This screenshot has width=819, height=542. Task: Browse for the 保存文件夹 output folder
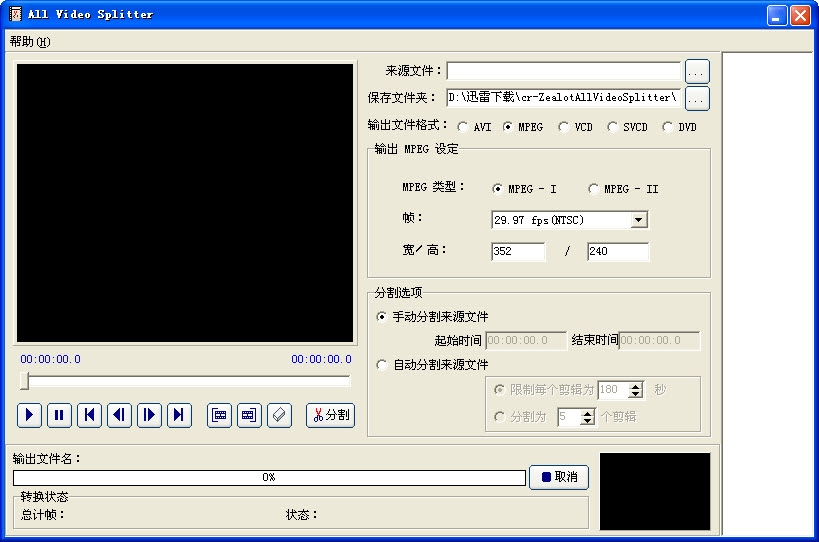pyautogui.click(x=697, y=98)
